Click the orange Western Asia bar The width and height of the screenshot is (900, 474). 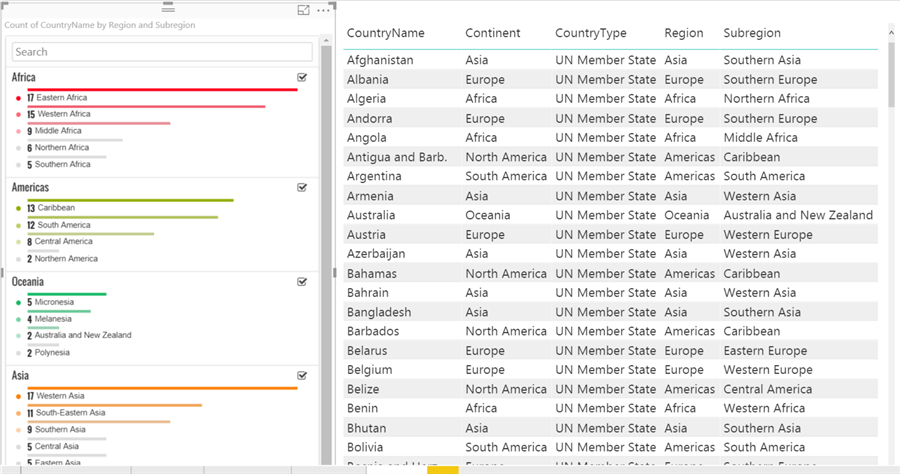tap(162, 388)
